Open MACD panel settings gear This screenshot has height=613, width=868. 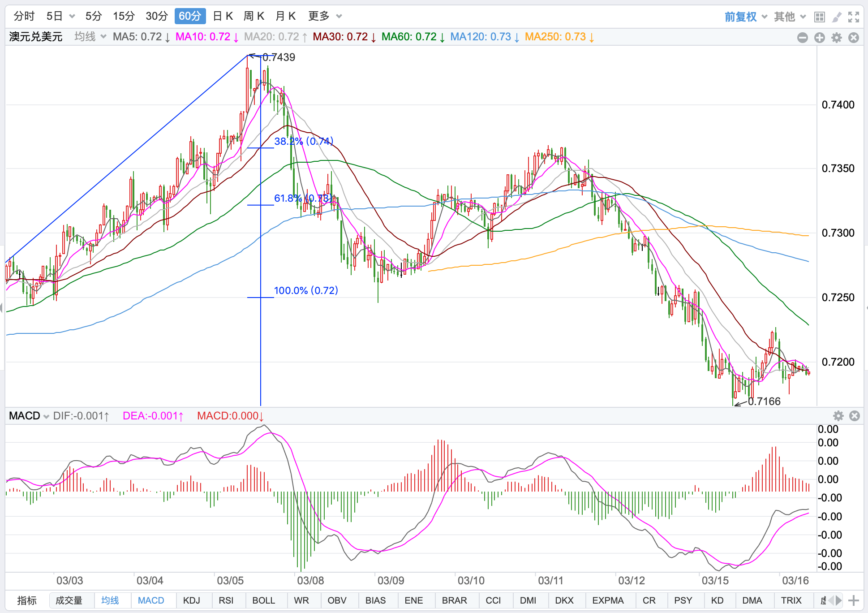pyautogui.click(x=838, y=416)
